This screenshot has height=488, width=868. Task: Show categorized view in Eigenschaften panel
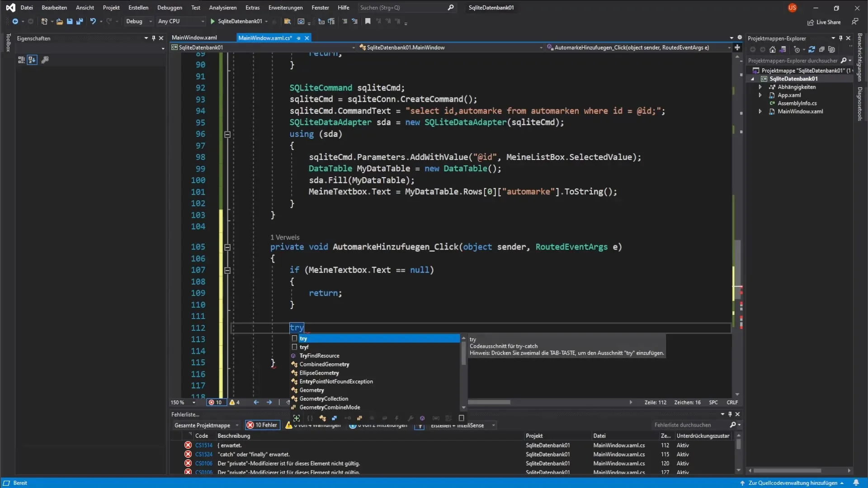click(x=21, y=60)
